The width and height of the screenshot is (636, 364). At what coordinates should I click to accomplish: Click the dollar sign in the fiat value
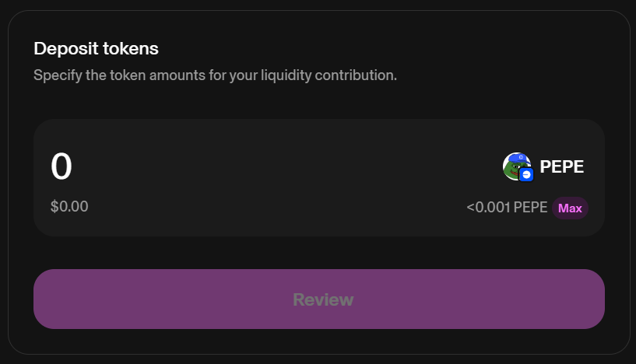pos(54,207)
